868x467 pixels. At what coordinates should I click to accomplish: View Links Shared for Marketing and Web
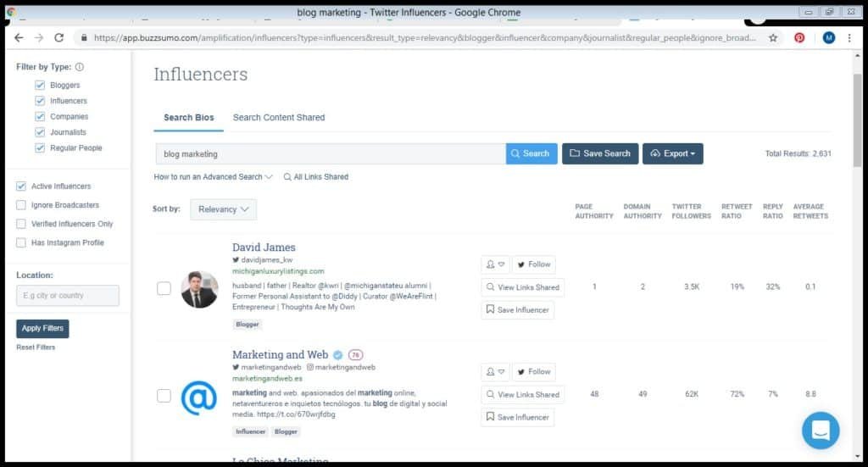coord(522,394)
